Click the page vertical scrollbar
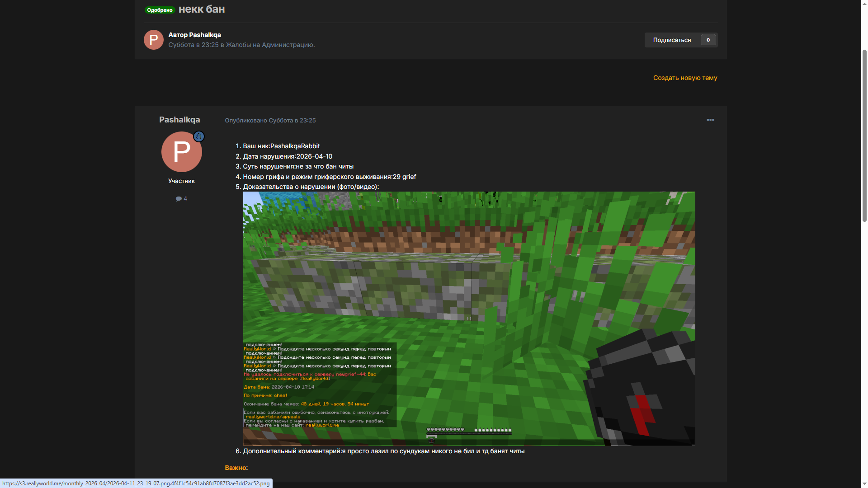The height and width of the screenshot is (488, 868). 864,136
